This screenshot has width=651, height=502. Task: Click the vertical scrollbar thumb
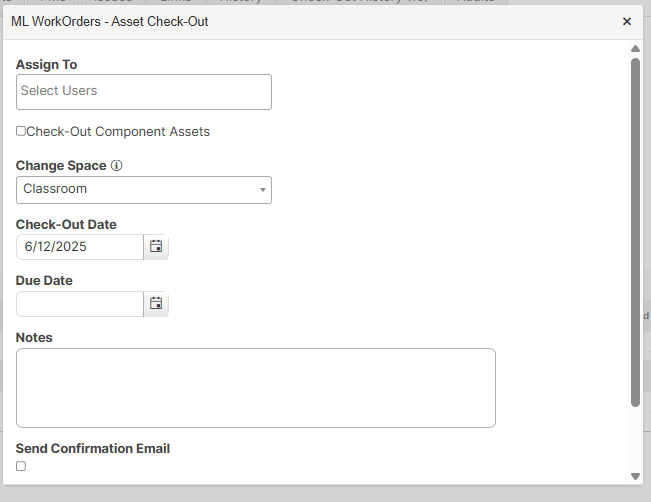(x=635, y=233)
